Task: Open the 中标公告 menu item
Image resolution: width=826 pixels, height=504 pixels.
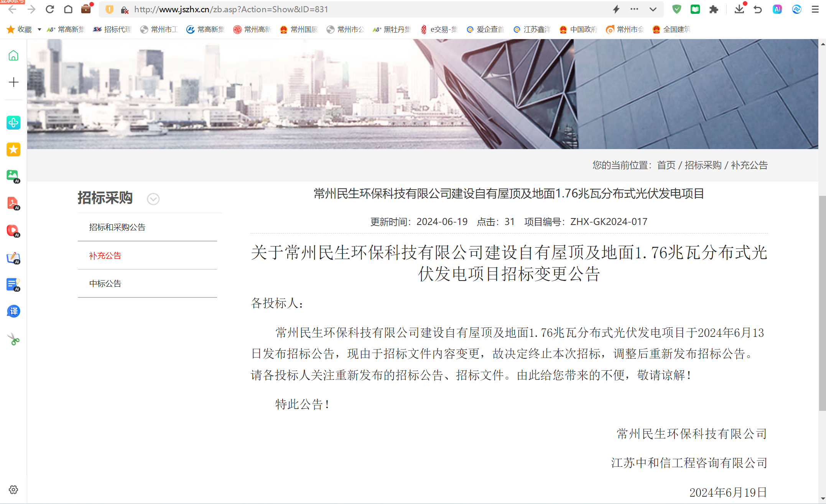Action: pyautogui.click(x=105, y=284)
